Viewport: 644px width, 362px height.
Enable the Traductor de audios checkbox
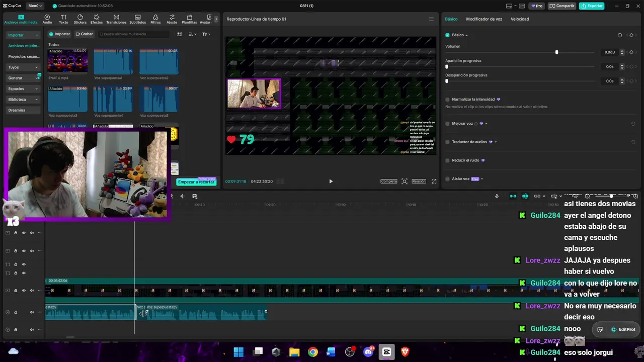pos(447,142)
